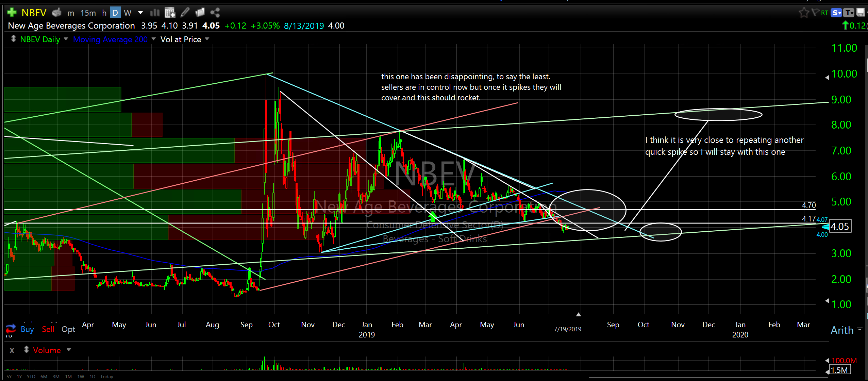Open the drawing pencil tool icon
Screen dimensions: 868x381
[x=185, y=13]
